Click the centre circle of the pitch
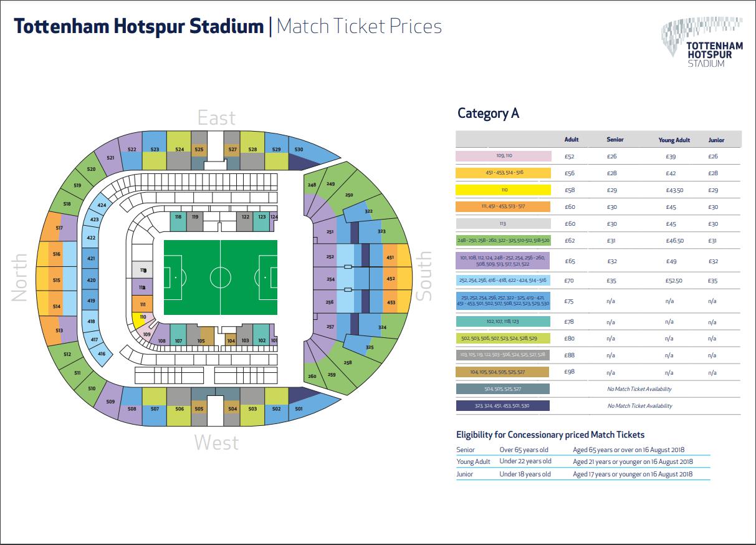 [x=220, y=277]
